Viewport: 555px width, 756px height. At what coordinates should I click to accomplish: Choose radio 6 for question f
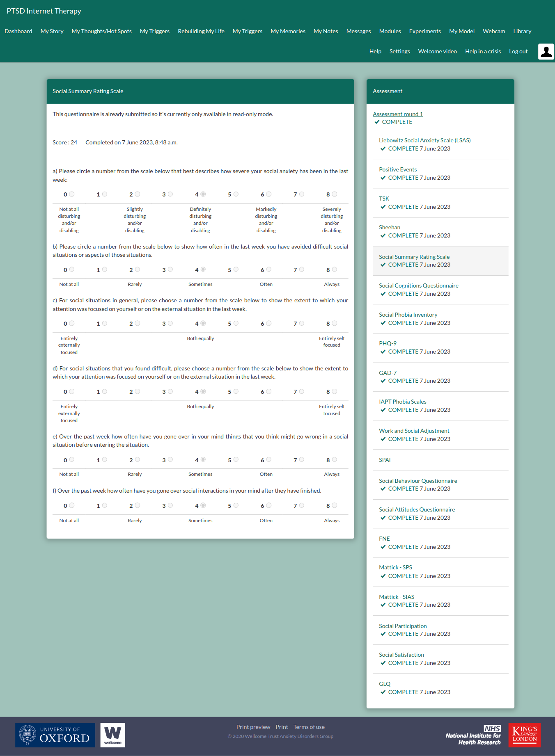coord(269,505)
